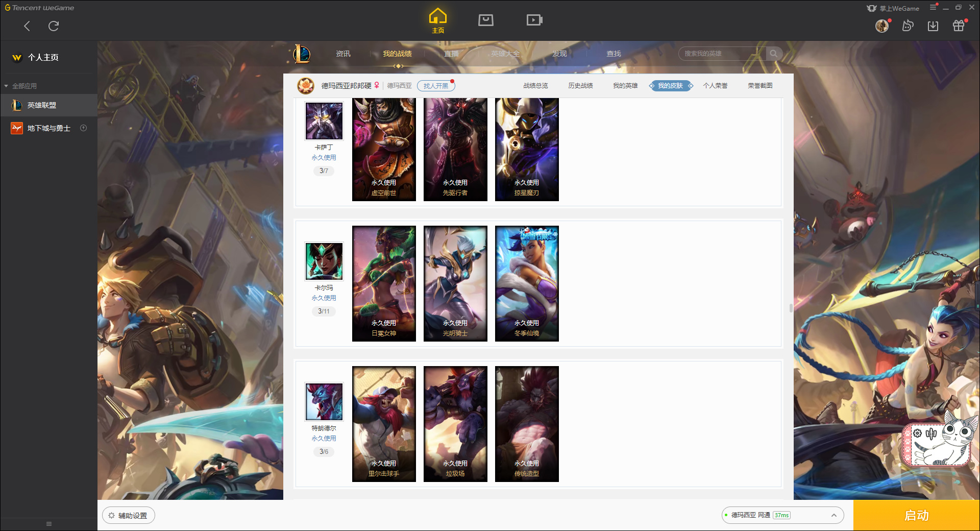
Task: Click the Tencent WeGame logo
Action: tap(40, 8)
